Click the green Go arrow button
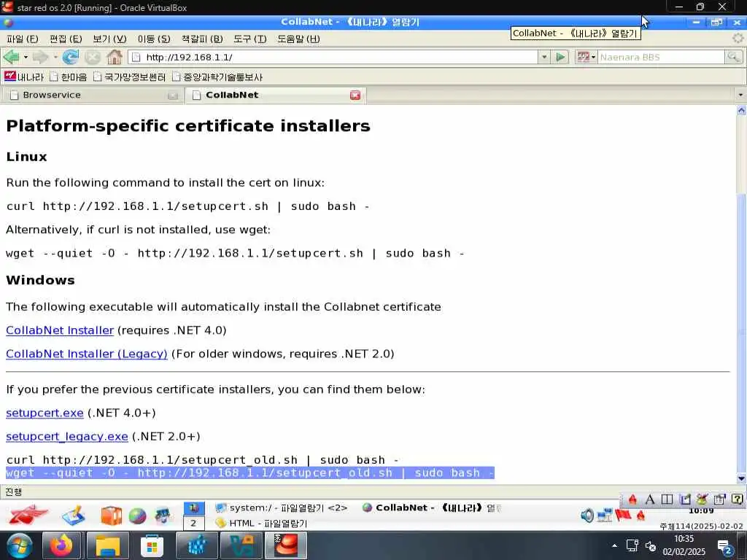Viewport: 747px width, 560px height. [561, 57]
